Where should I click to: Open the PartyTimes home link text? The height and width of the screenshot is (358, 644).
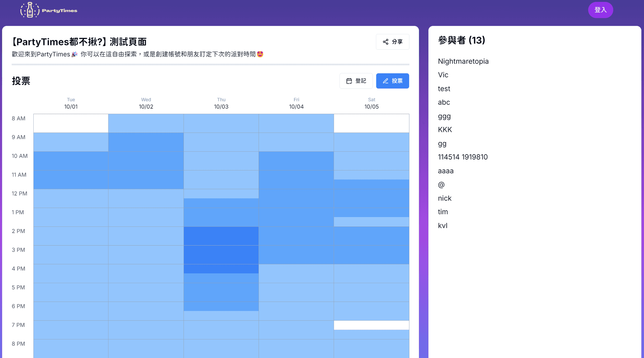[59, 11]
